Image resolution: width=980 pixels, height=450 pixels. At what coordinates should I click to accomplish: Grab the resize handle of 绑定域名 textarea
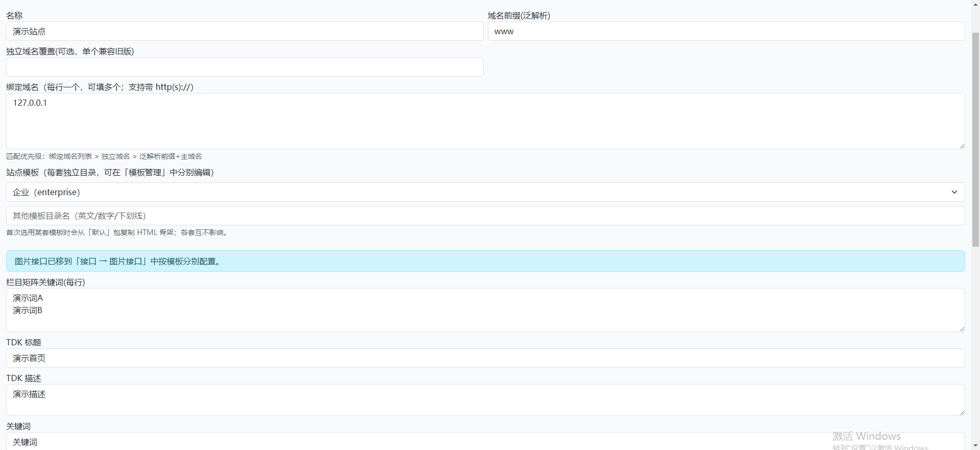(962, 146)
